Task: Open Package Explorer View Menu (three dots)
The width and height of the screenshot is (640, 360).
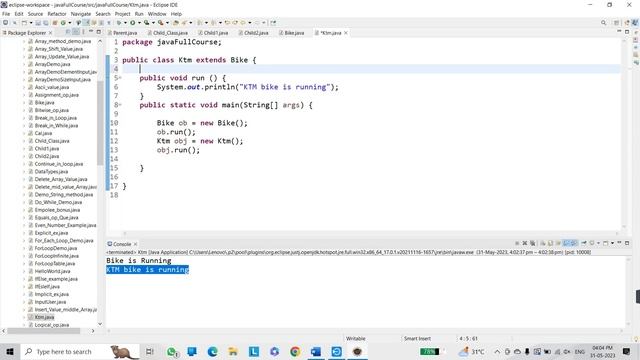Action: (x=83, y=32)
